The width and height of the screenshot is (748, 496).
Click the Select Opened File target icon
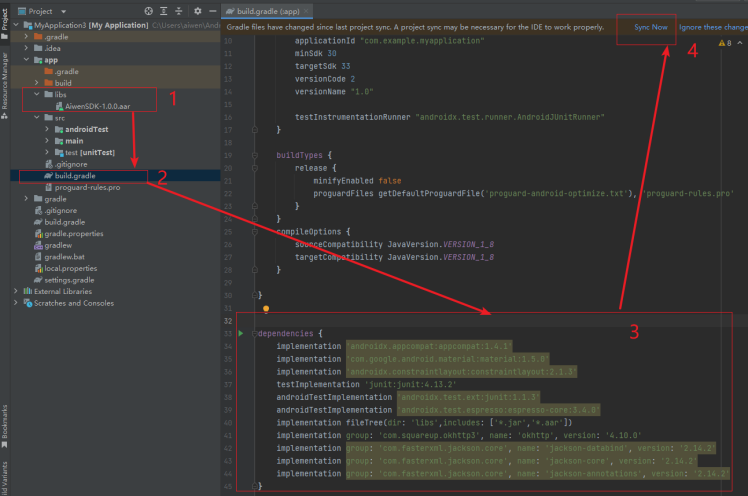click(x=148, y=11)
